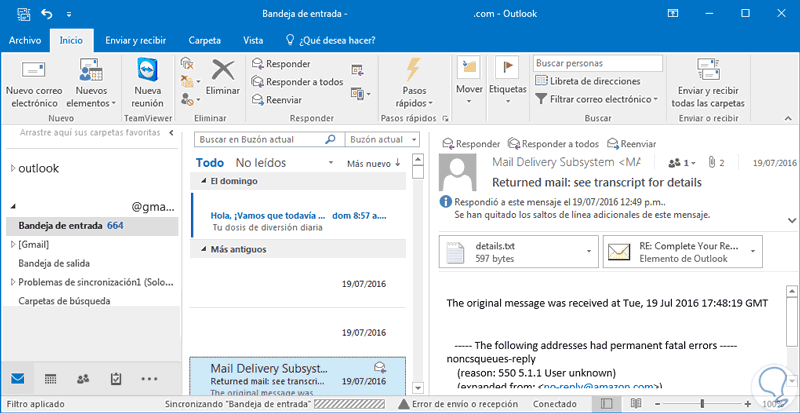This screenshot has height=413, width=800.
Task: Click Enviar y recibir todas las carpetas
Action: (708, 83)
